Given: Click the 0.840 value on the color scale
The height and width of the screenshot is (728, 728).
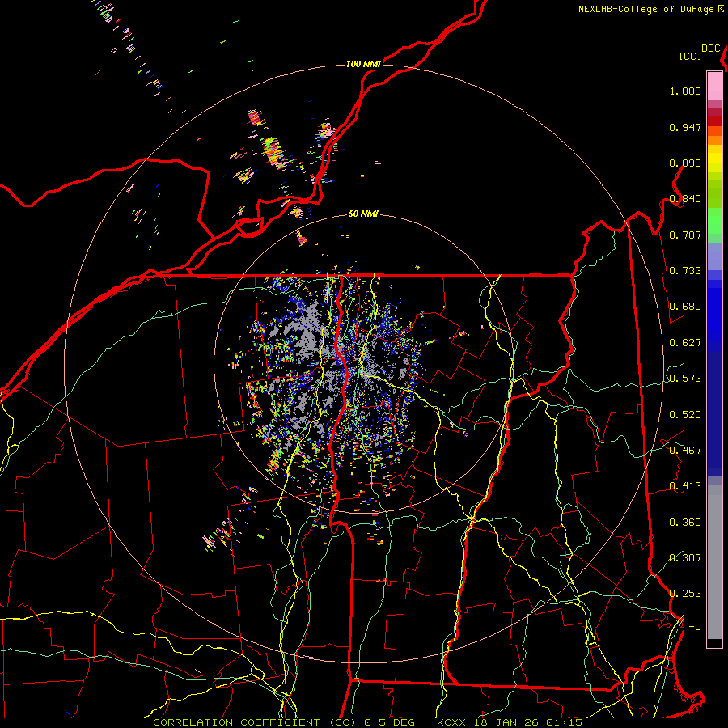Looking at the screenshot, I should click(685, 199).
